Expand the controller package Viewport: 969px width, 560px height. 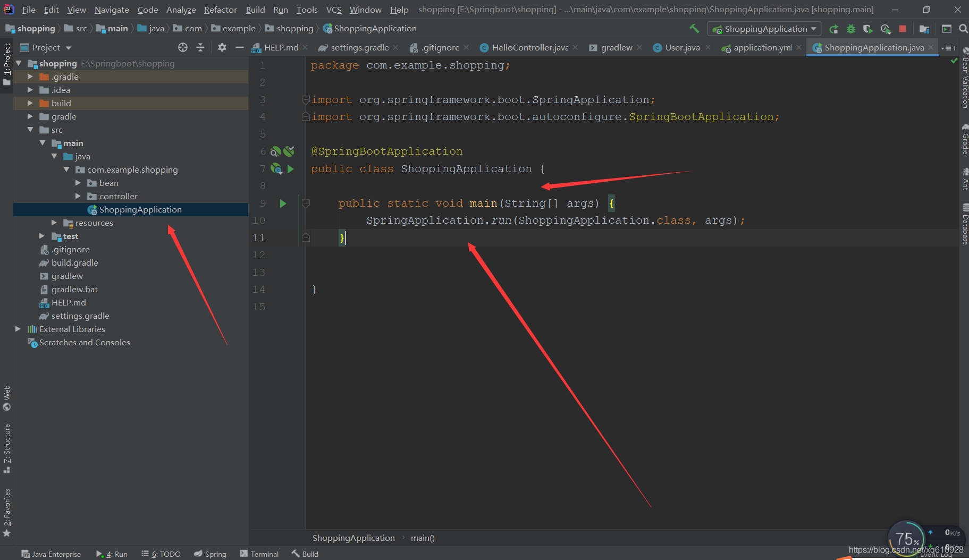(78, 196)
